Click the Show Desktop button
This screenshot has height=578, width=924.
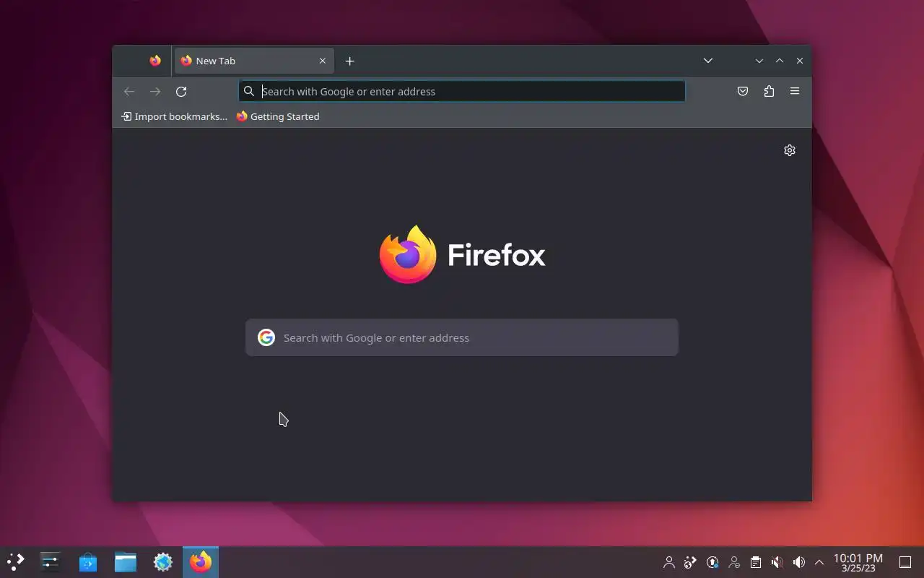[905, 562]
